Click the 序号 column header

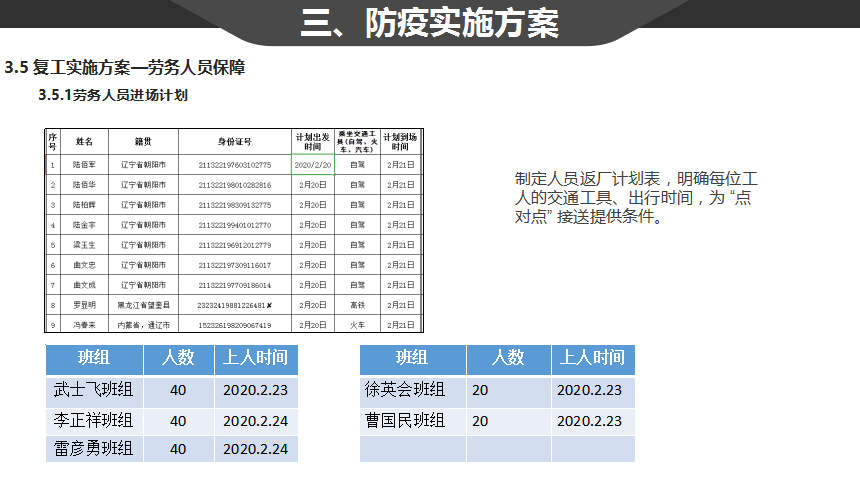tap(53, 142)
